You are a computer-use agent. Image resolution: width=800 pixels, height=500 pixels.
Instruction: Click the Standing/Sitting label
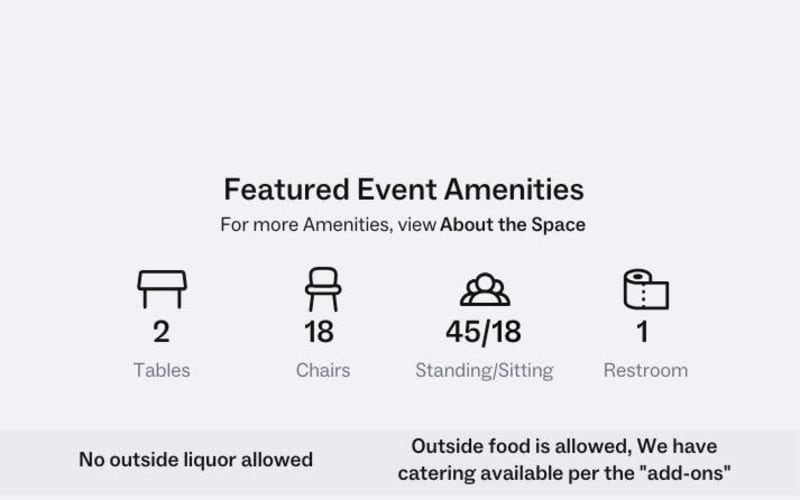[x=484, y=370]
